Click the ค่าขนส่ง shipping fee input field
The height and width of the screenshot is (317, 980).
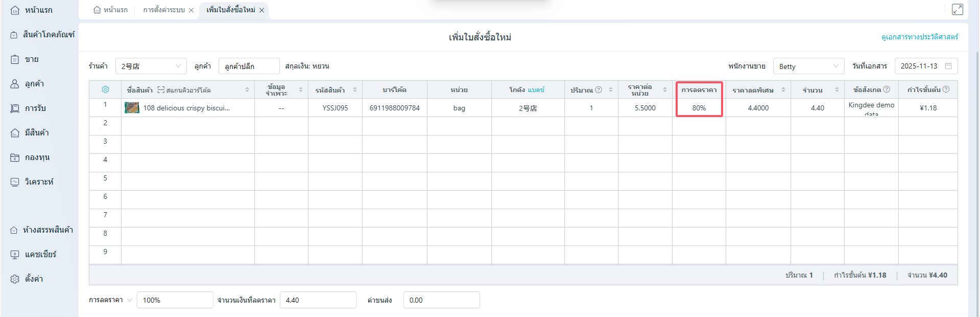[x=441, y=300]
